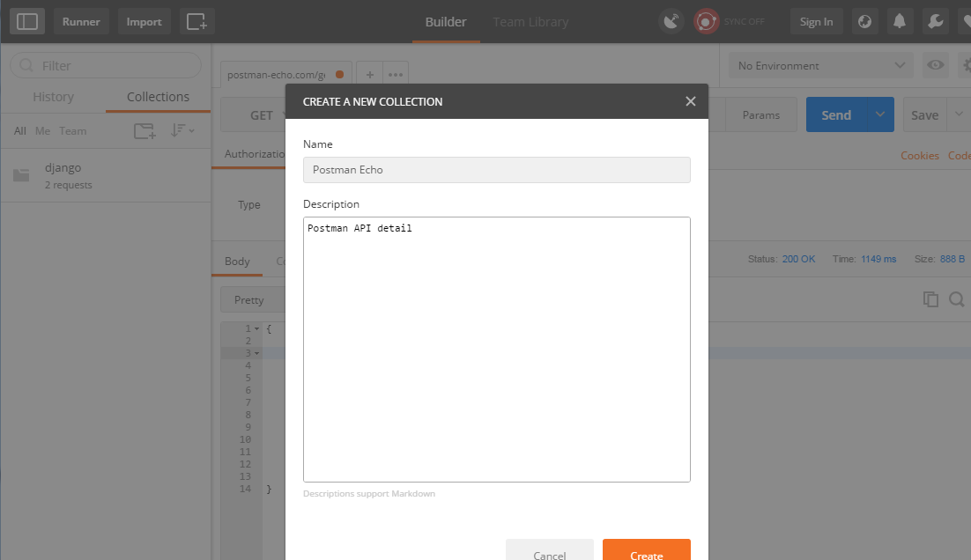Switch to the Builder tab
Screen dimensions: 971x560
[x=446, y=22]
